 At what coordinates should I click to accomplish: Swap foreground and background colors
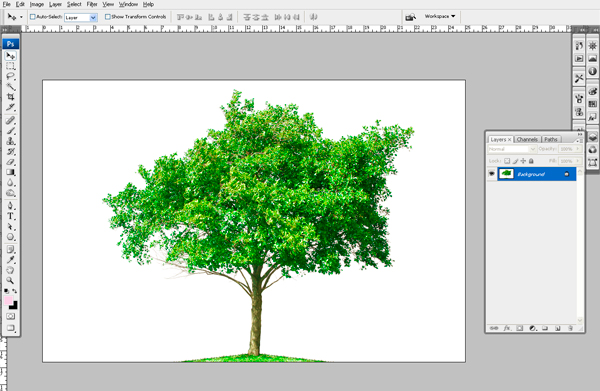pyautogui.click(x=15, y=291)
